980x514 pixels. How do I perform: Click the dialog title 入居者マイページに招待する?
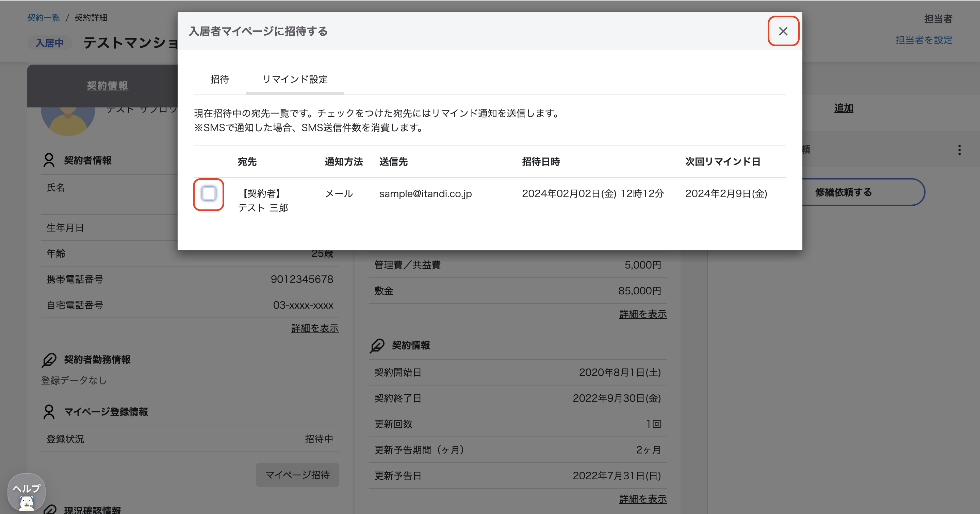pyautogui.click(x=258, y=31)
